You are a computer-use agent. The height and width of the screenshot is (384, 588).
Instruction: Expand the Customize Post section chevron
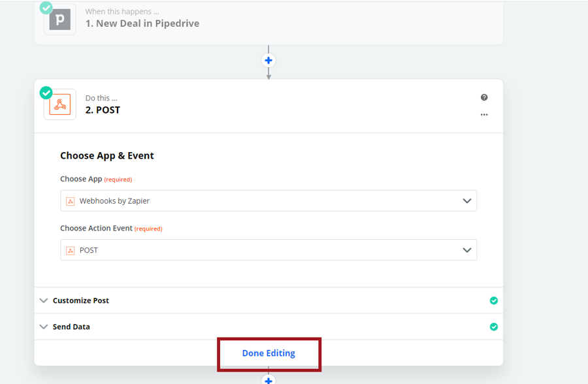coord(44,300)
